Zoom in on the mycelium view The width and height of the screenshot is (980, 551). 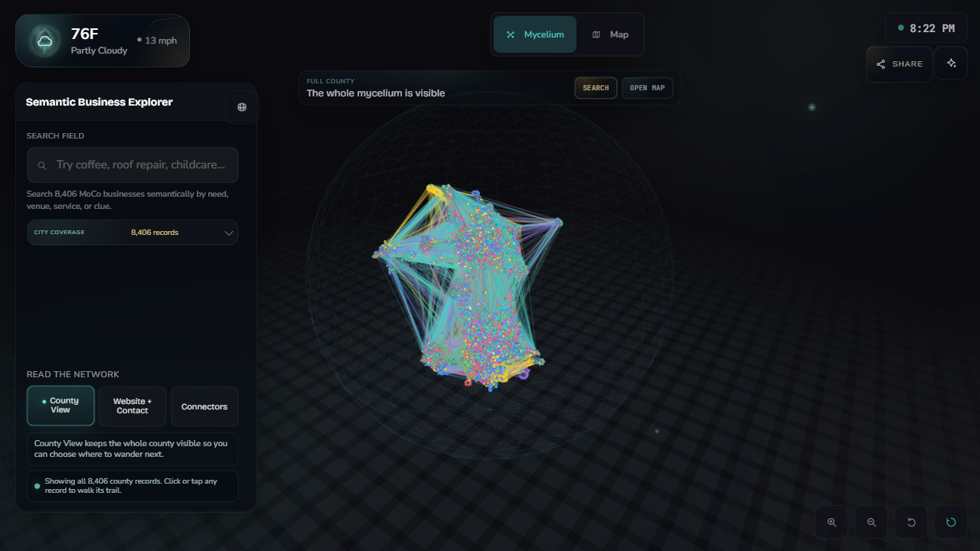831,522
